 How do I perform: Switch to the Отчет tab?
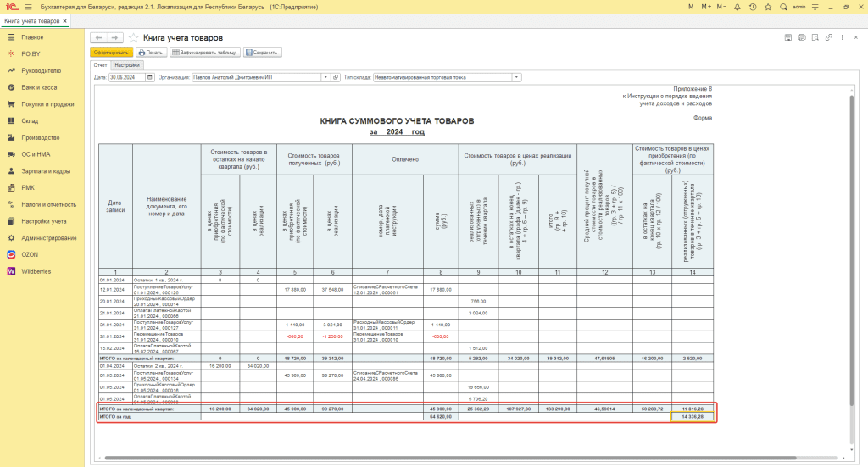pyautogui.click(x=100, y=65)
